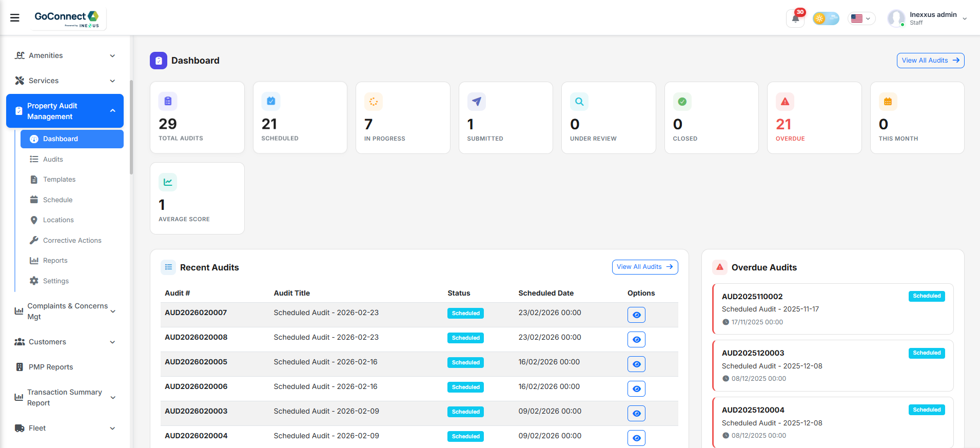The height and width of the screenshot is (448, 980).
Task: Click the sidebar scrollbar
Action: 131,127
